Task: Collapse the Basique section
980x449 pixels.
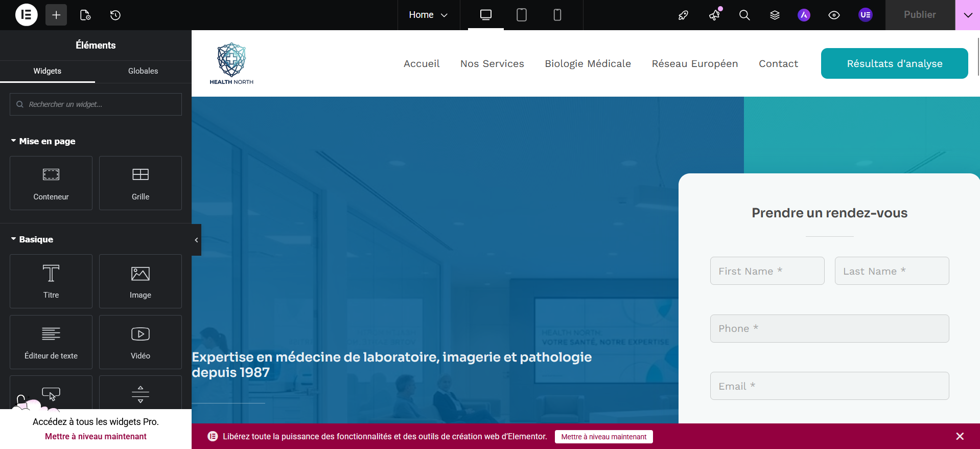Action: pyautogui.click(x=32, y=239)
